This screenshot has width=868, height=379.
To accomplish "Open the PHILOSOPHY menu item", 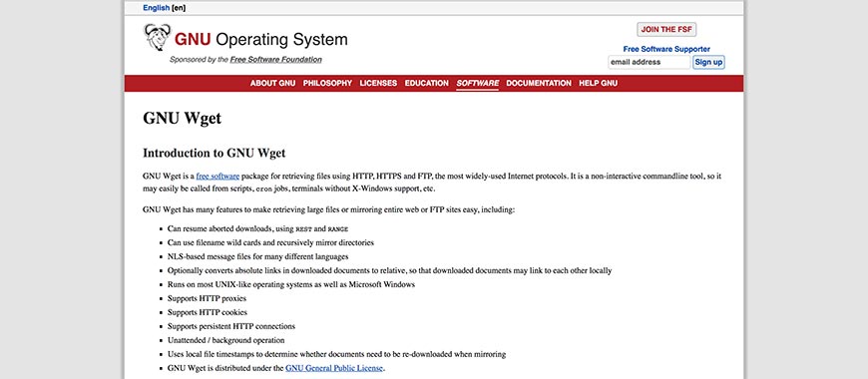I will [327, 83].
